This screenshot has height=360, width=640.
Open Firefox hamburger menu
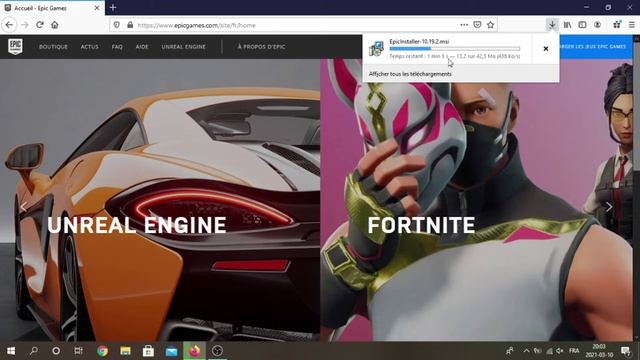631,25
